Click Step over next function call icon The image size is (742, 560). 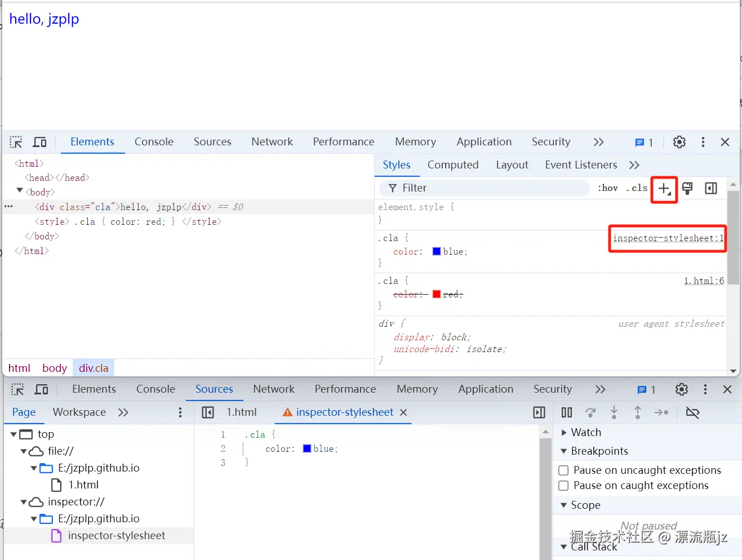pyautogui.click(x=590, y=412)
